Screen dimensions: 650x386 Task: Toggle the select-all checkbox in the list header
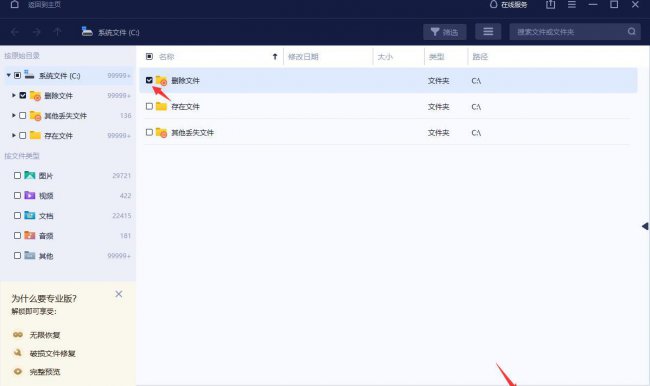pos(150,56)
